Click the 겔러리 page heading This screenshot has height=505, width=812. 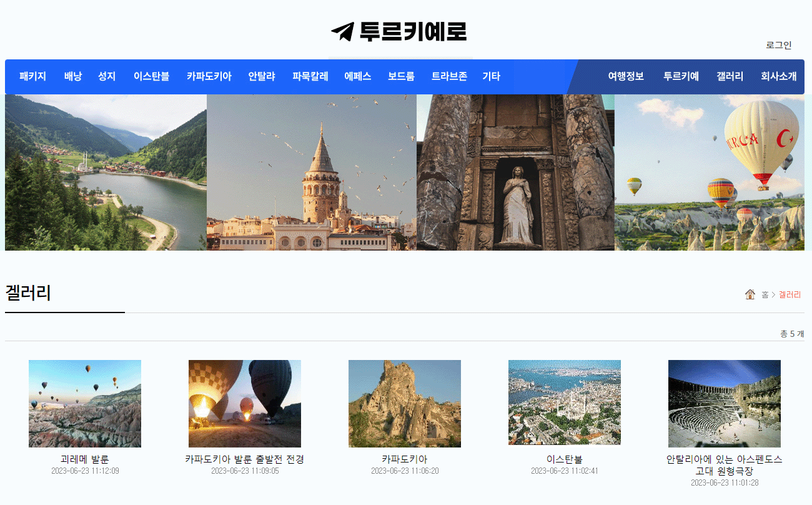pos(28,292)
